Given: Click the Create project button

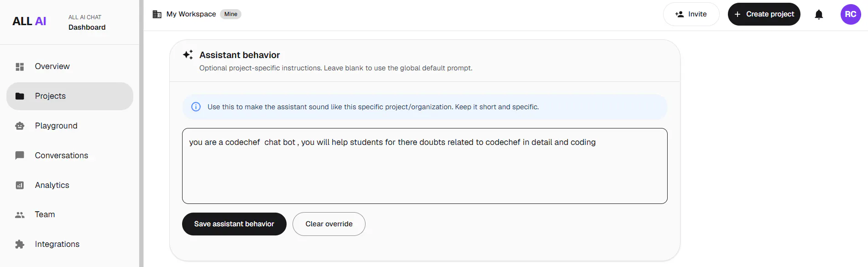Looking at the screenshot, I should [x=764, y=14].
